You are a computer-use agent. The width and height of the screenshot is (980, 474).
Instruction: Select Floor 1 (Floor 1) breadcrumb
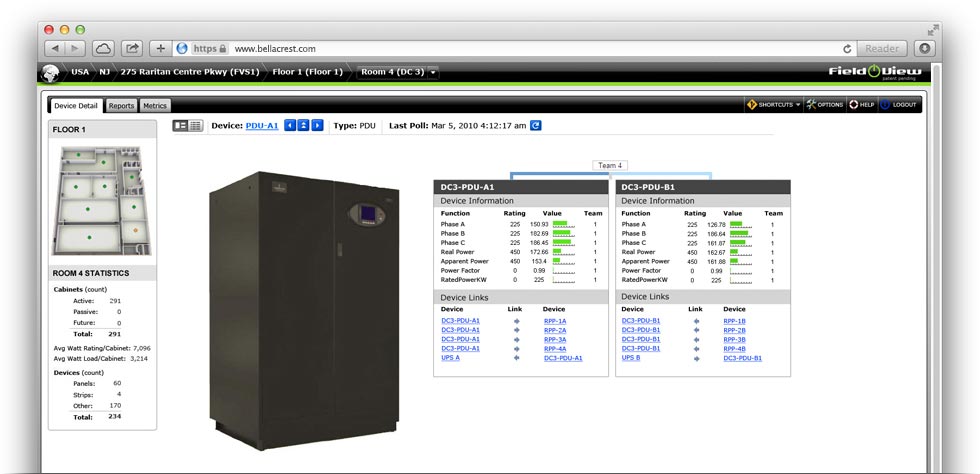tap(308, 72)
